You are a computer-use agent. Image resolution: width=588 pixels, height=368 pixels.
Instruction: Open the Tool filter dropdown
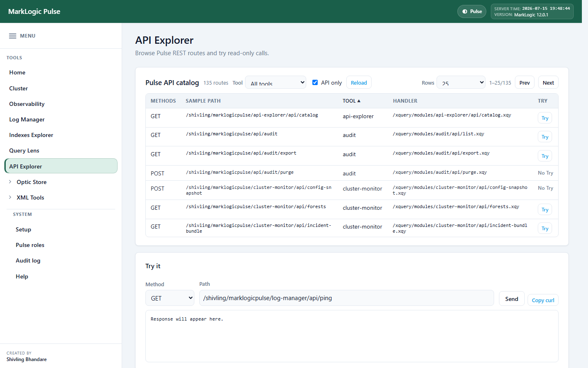tap(276, 82)
